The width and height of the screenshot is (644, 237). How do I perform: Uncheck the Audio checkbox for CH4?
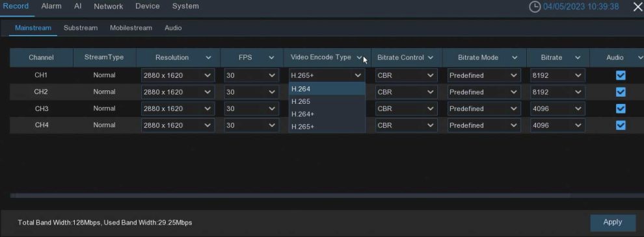tap(621, 125)
